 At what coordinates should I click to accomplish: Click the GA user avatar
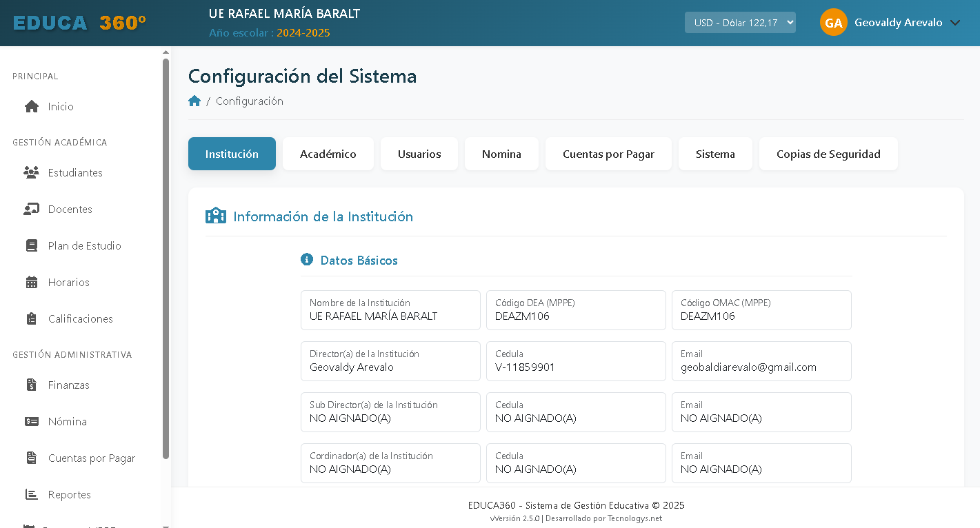833,23
